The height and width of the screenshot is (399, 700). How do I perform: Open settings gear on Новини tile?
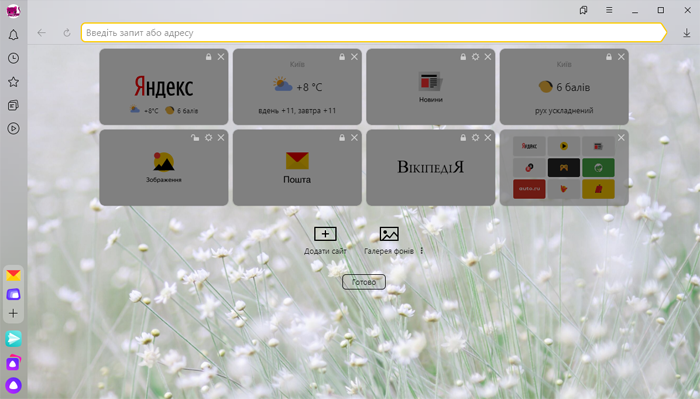click(475, 57)
